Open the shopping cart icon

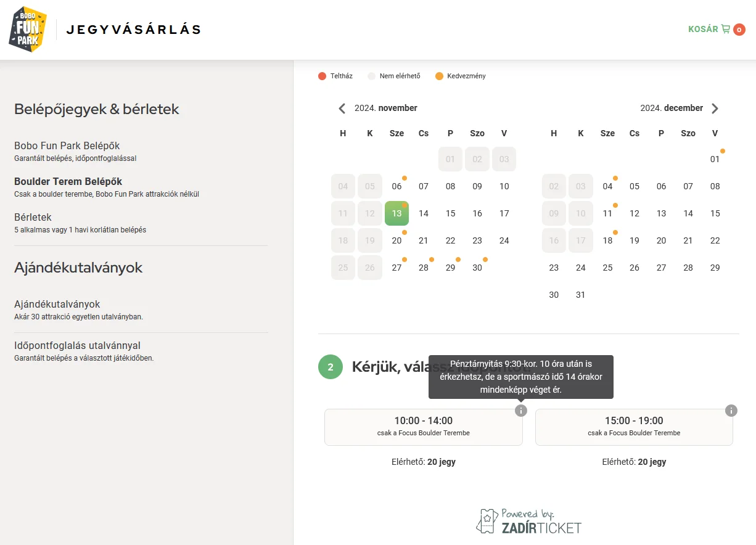tap(726, 29)
